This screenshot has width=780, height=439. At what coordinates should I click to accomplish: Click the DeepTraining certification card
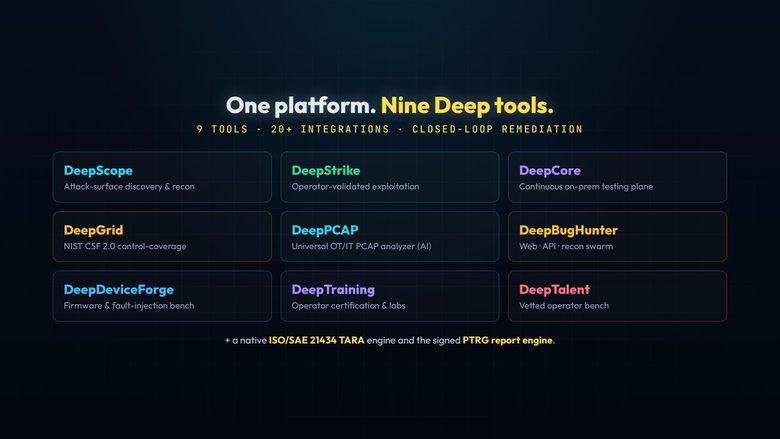click(390, 296)
